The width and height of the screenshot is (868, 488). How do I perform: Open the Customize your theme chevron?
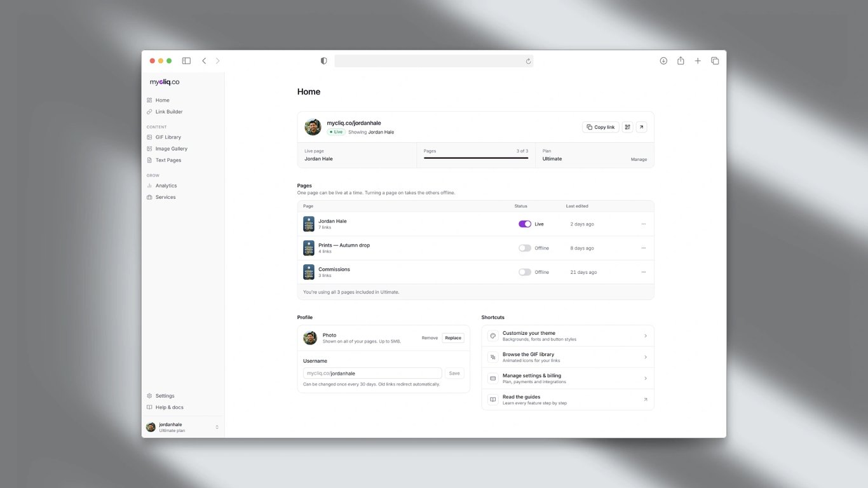pyautogui.click(x=646, y=336)
